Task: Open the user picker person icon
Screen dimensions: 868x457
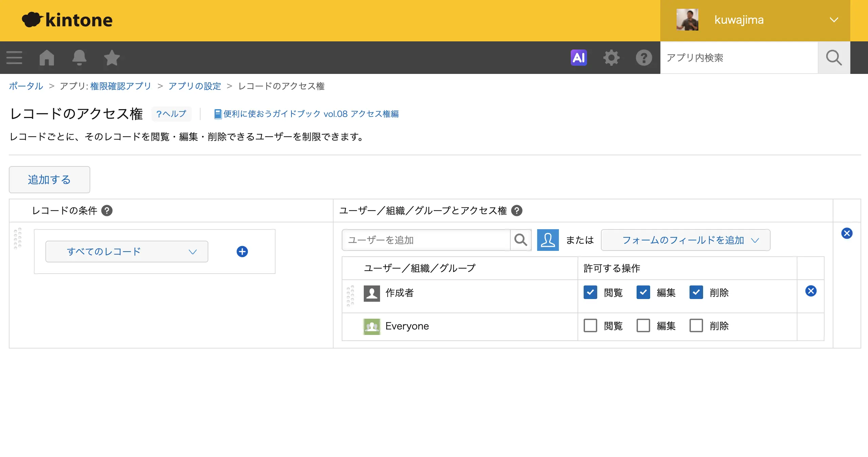Action: [548, 240]
